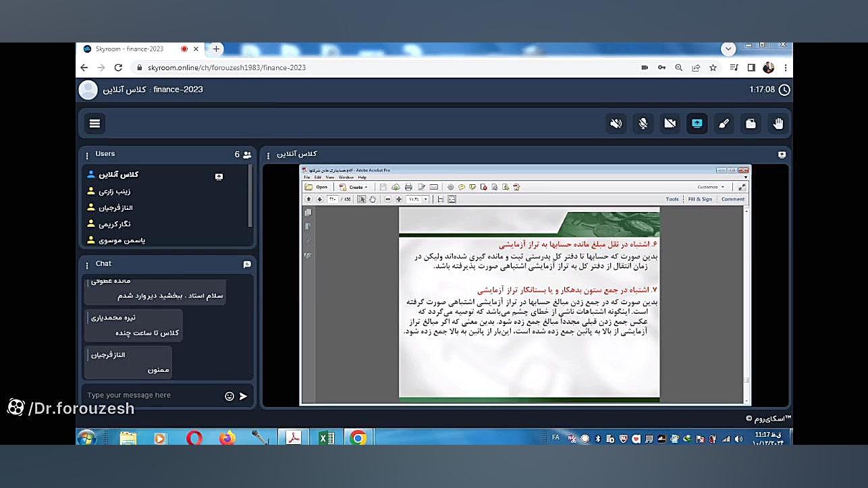Open the Tools pane in Acrobat

(672, 199)
